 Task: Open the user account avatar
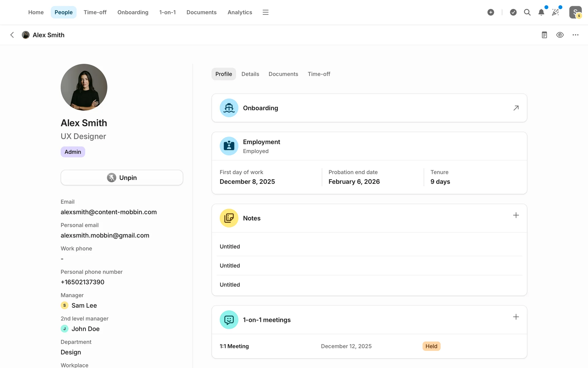[575, 12]
